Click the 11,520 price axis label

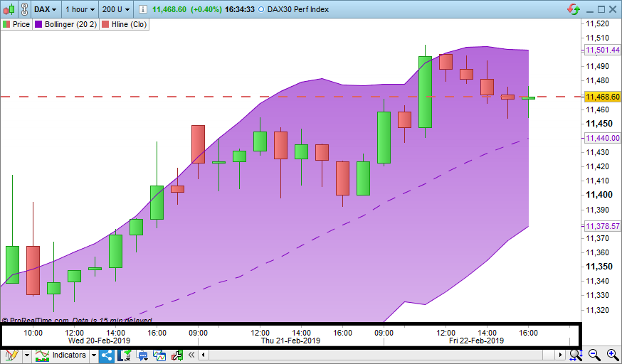tap(597, 23)
